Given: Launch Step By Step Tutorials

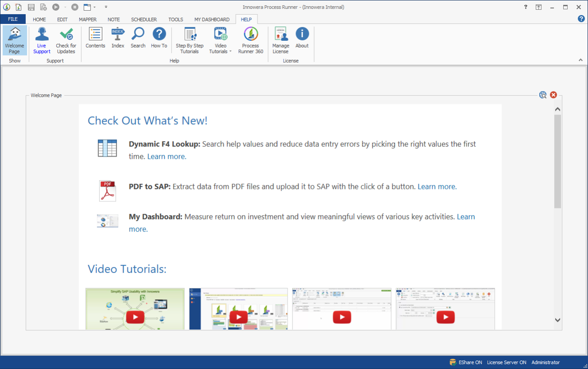Looking at the screenshot, I should 190,40.
